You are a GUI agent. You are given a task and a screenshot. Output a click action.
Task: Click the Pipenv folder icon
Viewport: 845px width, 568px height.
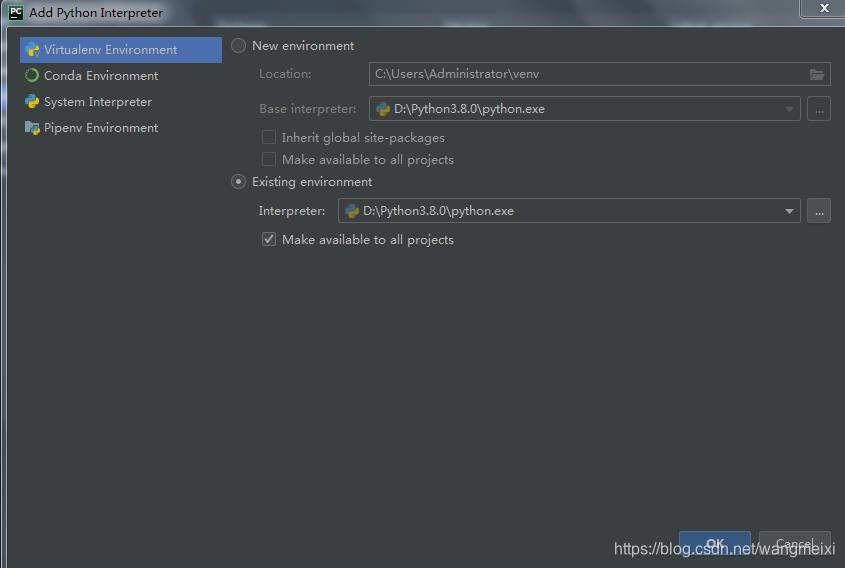click(x=32, y=128)
